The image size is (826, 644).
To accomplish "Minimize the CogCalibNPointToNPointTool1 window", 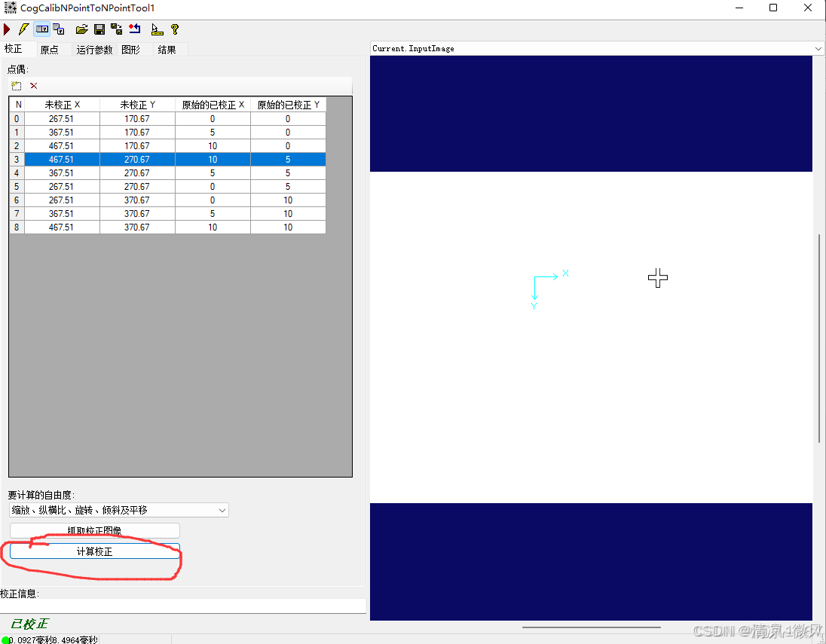I will click(739, 8).
